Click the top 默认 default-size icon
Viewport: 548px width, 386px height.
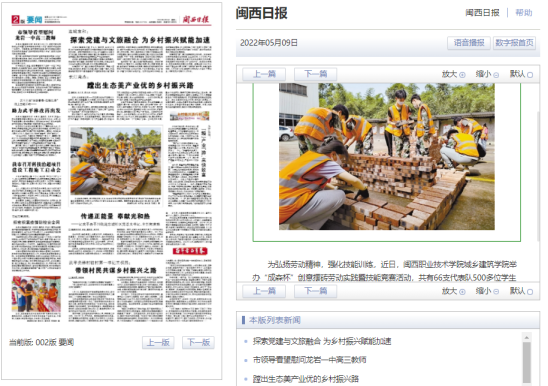tap(530, 75)
